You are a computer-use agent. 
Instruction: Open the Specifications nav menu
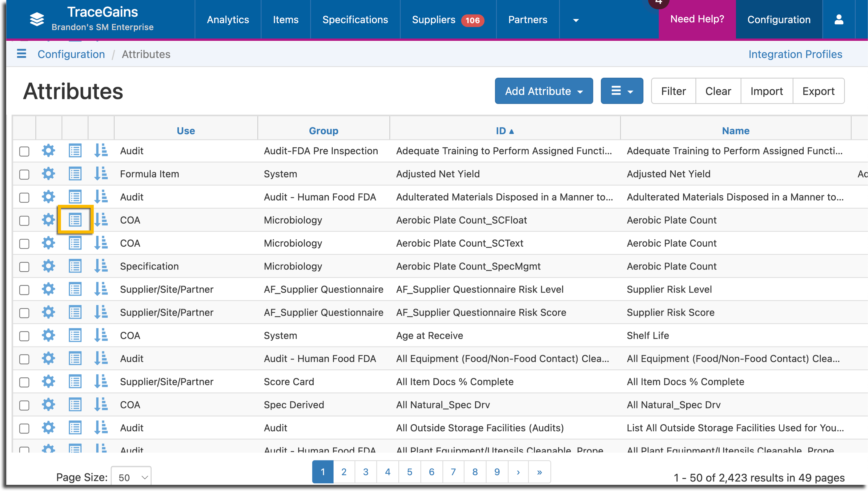pos(355,19)
